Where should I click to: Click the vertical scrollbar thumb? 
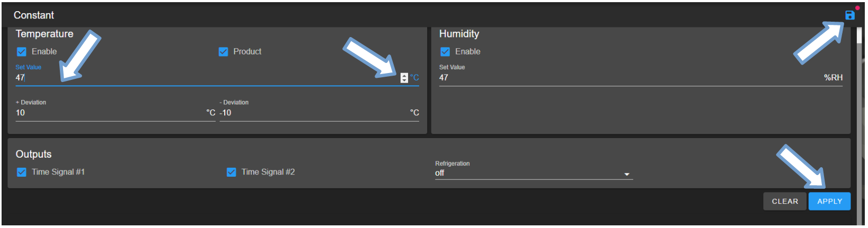pos(860,35)
